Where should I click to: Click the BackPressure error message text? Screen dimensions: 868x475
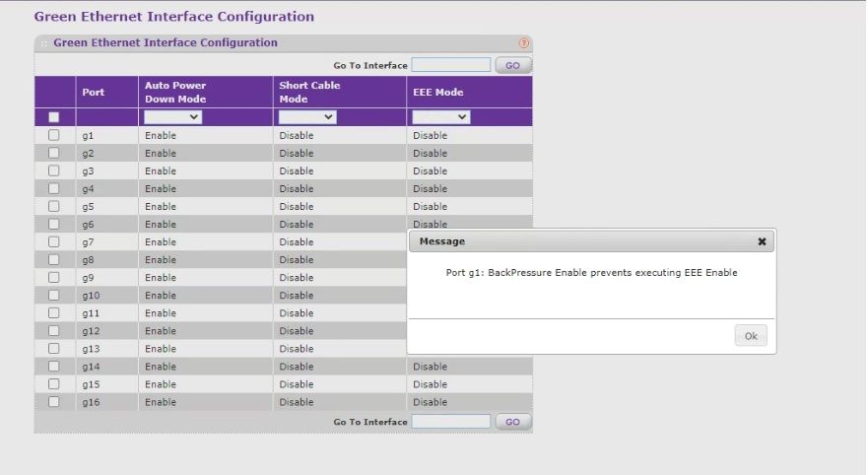click(591, 272)
